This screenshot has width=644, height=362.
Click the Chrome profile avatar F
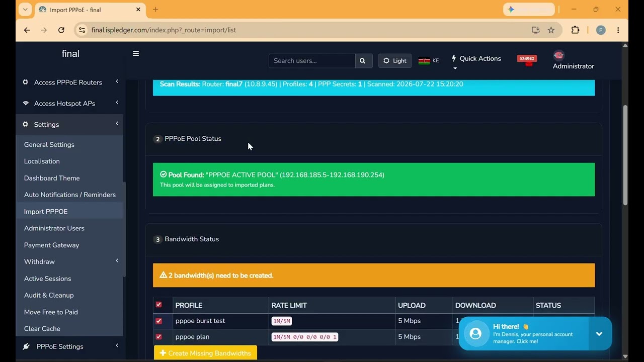coord(601,30)
